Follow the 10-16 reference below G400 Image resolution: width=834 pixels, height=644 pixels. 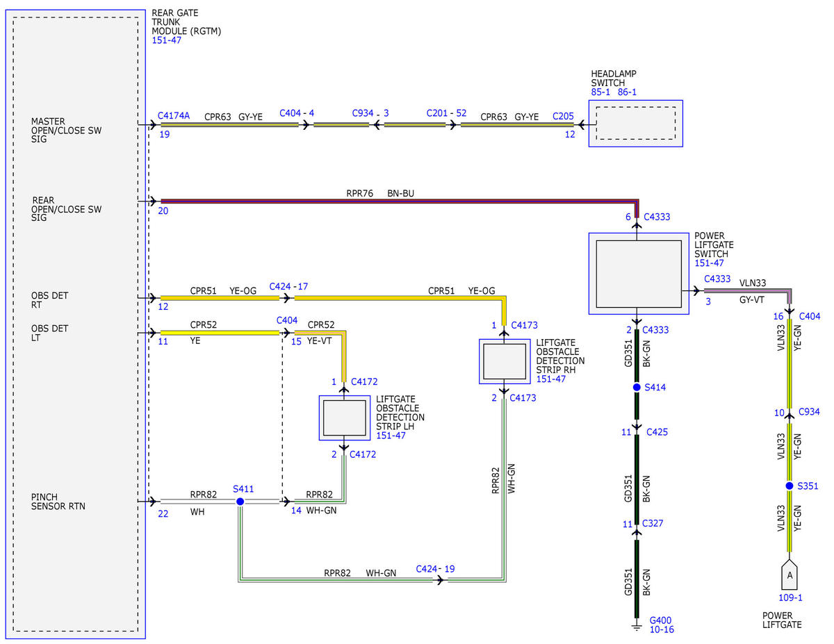pos(662,629)
